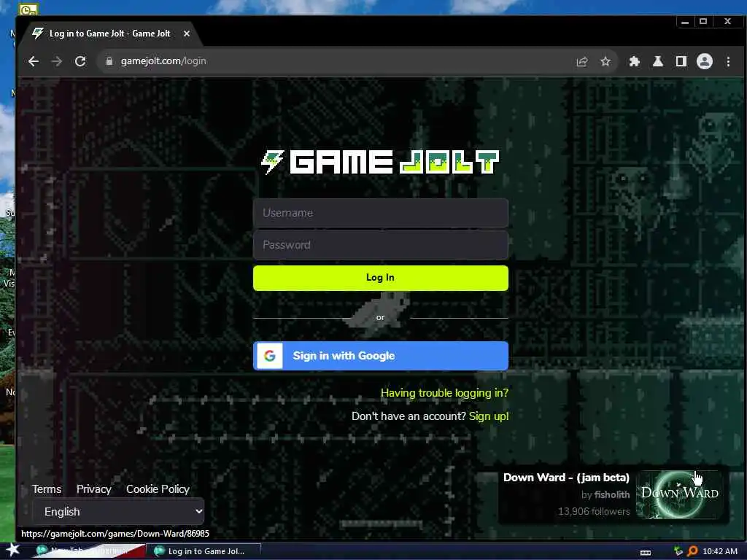
Task: Open the Extensions puzzle icon
Action: pyautogui.click(x=634, y=61)
